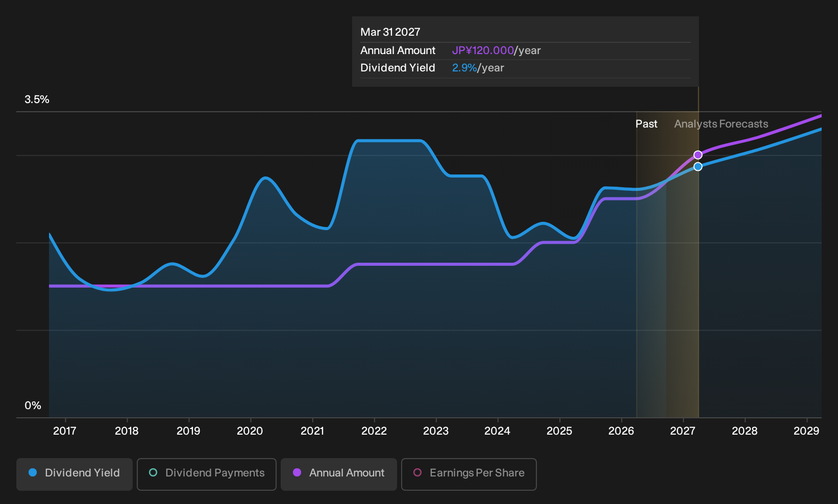Click the blue Dividend Yield legend dot
The height and width of the screenshot is (504, 838).
pos(33,473)
